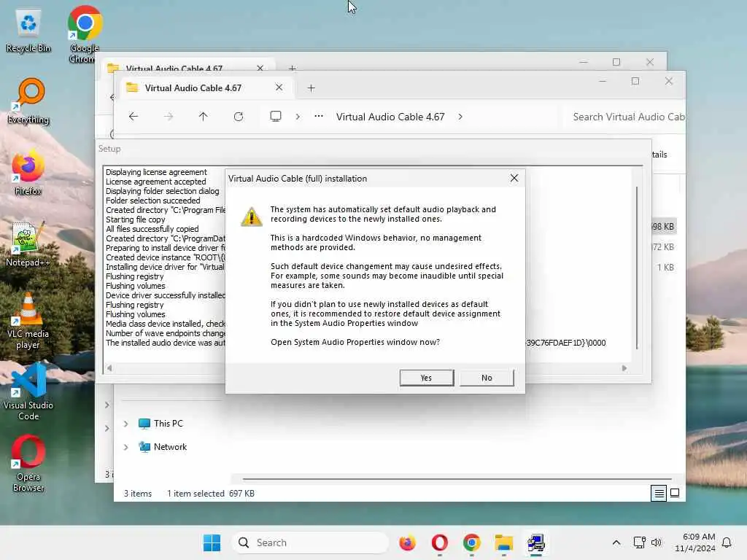Close the tab in the back Explorer window
Viewport: 747px width, 560px height.
pyautogui.click(x=260, y=68)
